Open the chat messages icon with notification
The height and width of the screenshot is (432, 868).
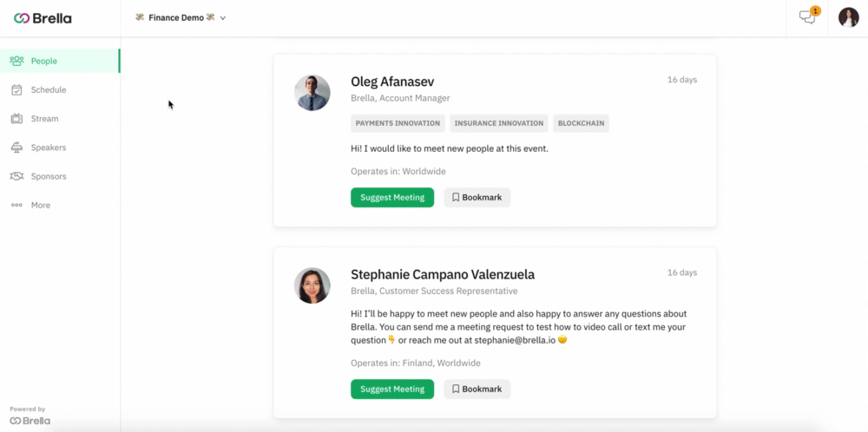[807, 17]
